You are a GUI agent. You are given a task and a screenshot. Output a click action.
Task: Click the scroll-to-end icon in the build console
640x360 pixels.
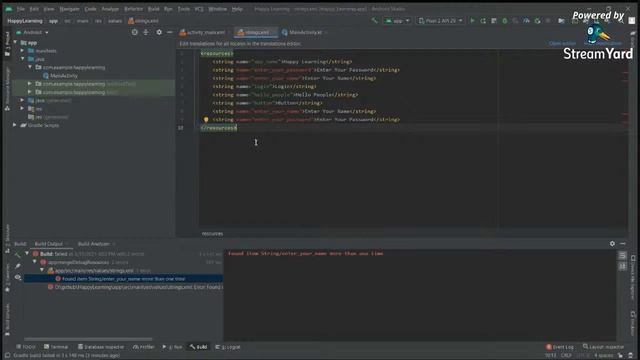tap(622, 267)
